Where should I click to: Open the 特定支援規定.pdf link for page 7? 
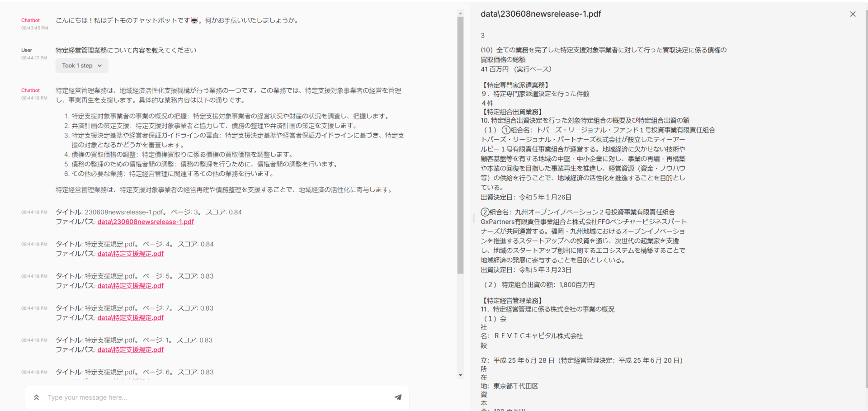coord(130,317)
